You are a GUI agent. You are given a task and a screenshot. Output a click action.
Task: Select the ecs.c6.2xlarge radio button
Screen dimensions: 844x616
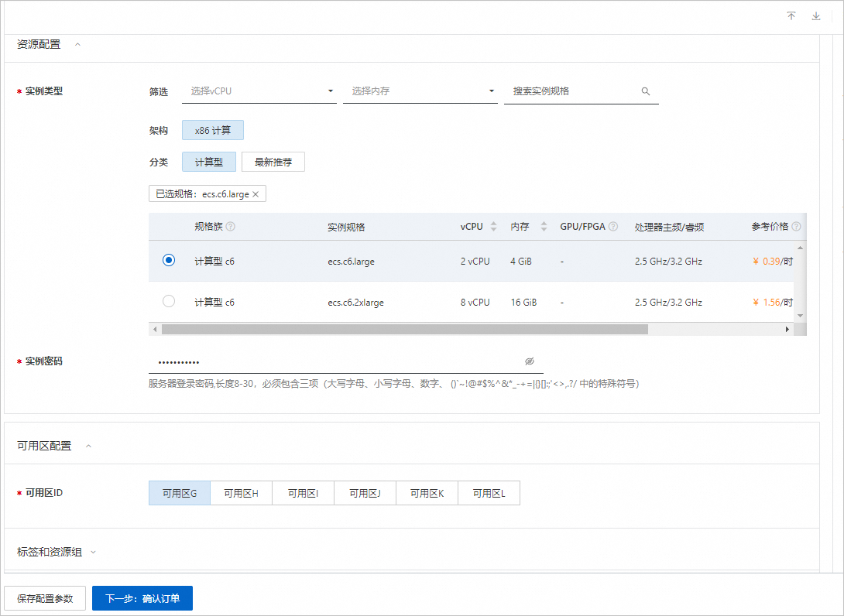[x=169, y=301]
